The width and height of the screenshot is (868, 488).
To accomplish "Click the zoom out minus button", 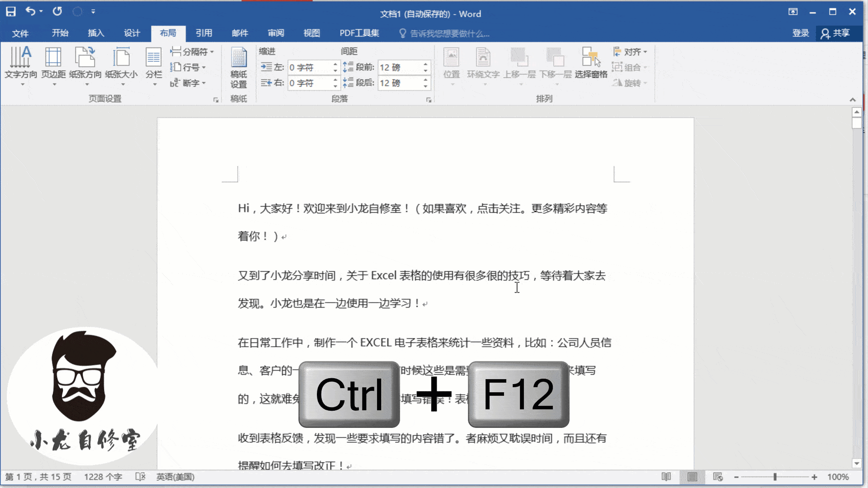I will (x=736, y=477).
